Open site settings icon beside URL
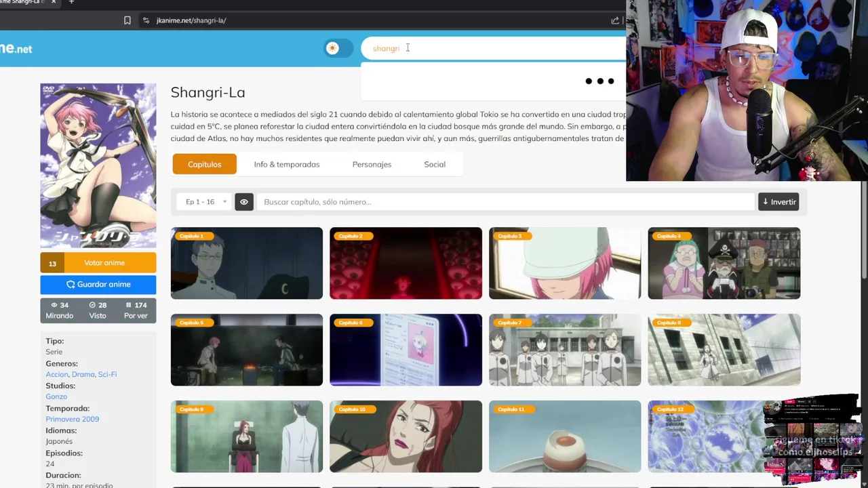The width and height of the screenshot is (868, 488). pos(146,20)
